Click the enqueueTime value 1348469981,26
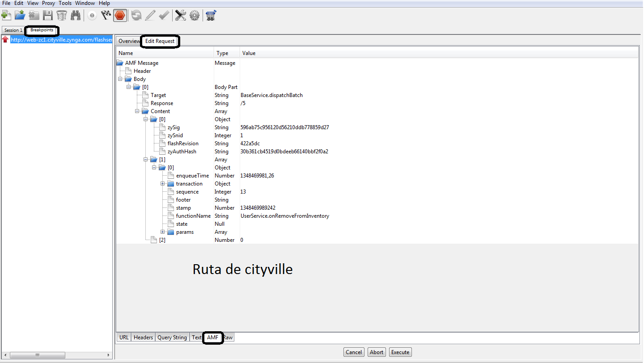The image size is (644, 363). click(257, 176)
